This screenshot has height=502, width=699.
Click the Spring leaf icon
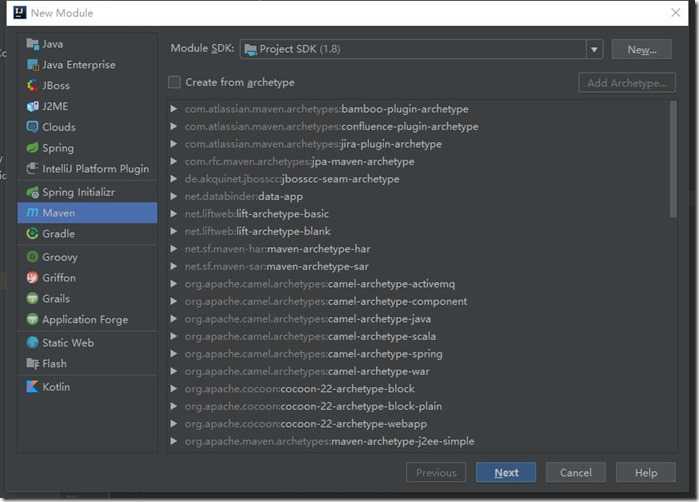point(33,148)
